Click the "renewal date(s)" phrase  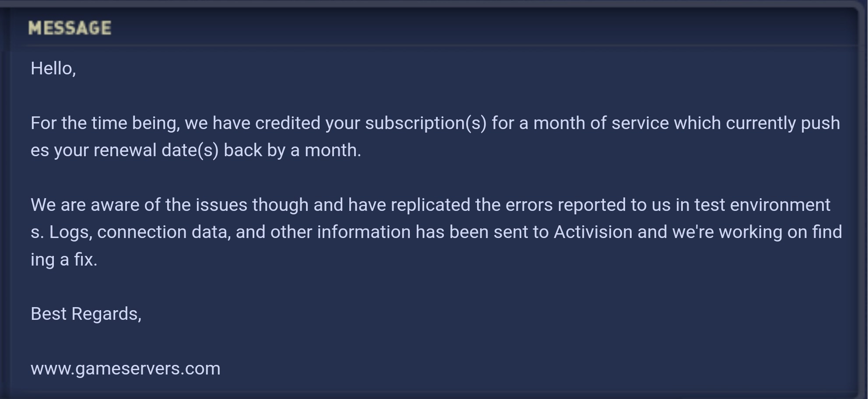[156, 150]
